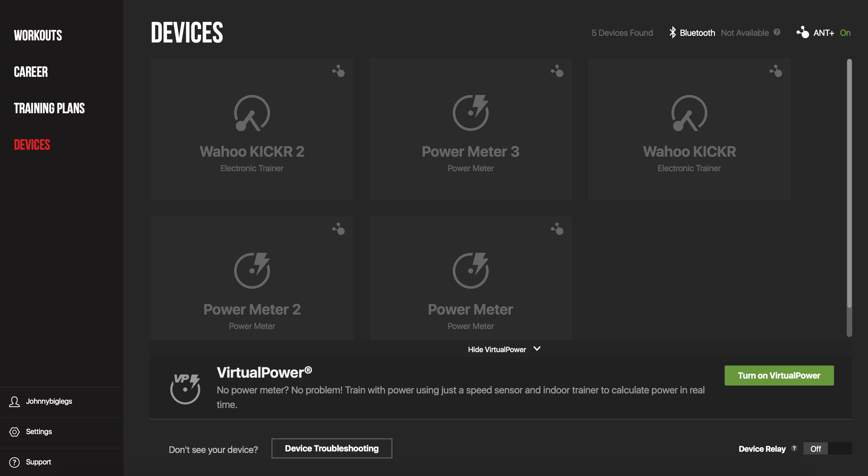Open Bluetooth Not Available help icon
This screenshot has height=476, width=868.
(777, 32)
